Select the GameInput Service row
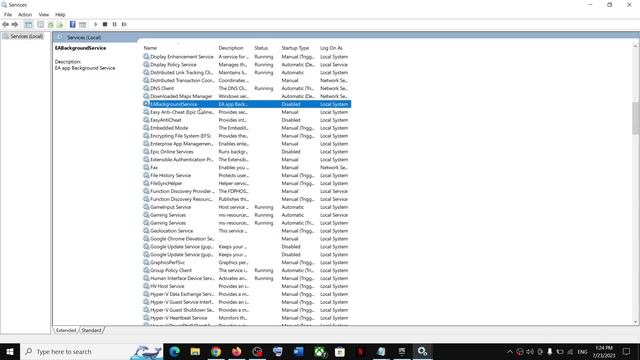 (247, 207)
